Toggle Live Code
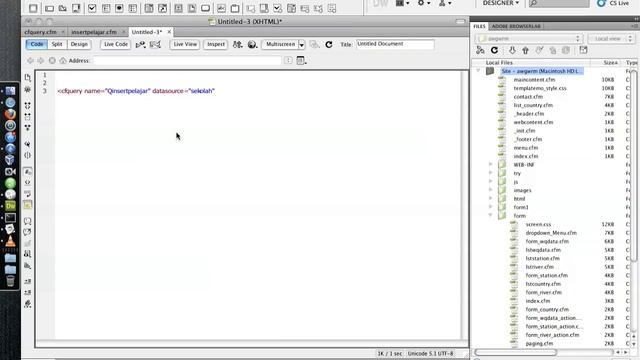This screenshot has width=640, height=360. 116,44
